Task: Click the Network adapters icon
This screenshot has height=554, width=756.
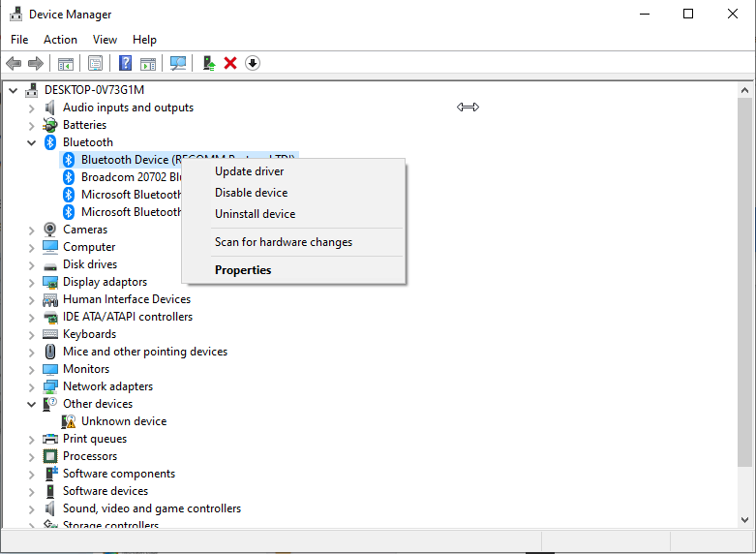Action: tap(50, 386)
